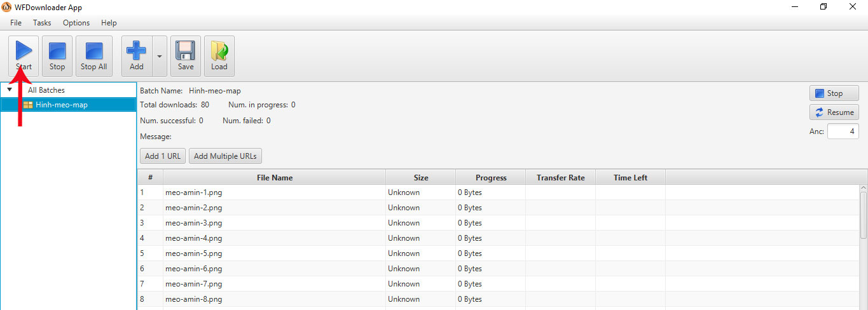Click the Load folder icon
This screenshot has height=310, width=868.
coord(219,51)
